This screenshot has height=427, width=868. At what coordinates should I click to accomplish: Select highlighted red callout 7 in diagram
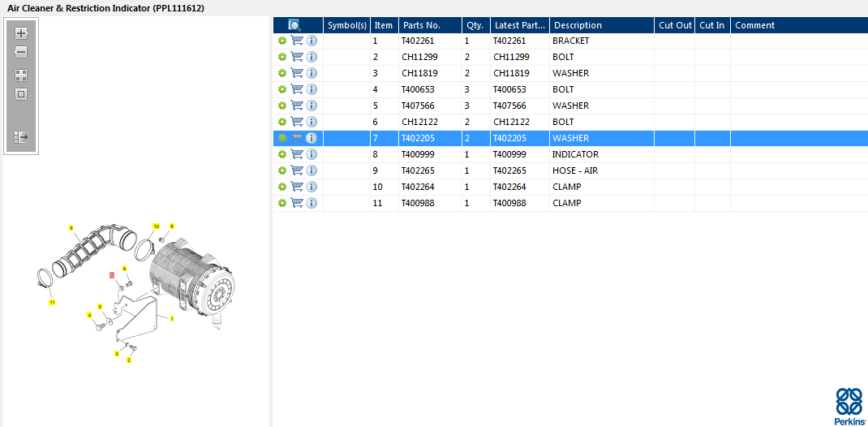pos(112,274)
